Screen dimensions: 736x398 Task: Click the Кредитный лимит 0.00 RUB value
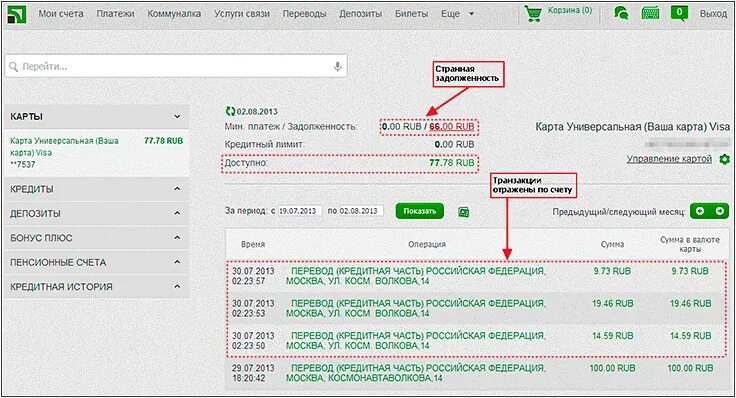(x=454, y=145)
